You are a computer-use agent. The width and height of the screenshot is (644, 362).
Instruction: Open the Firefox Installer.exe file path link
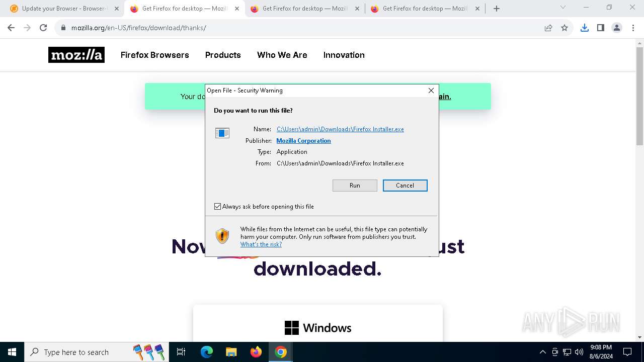[x=340, y=129]
